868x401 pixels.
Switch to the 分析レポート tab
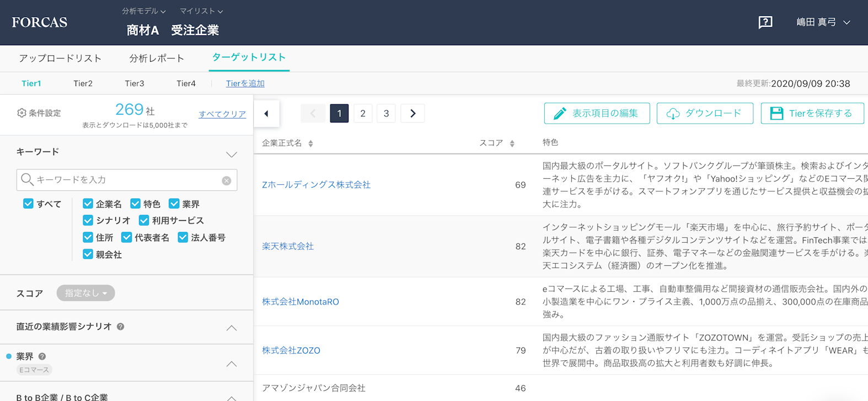[157, 58]
